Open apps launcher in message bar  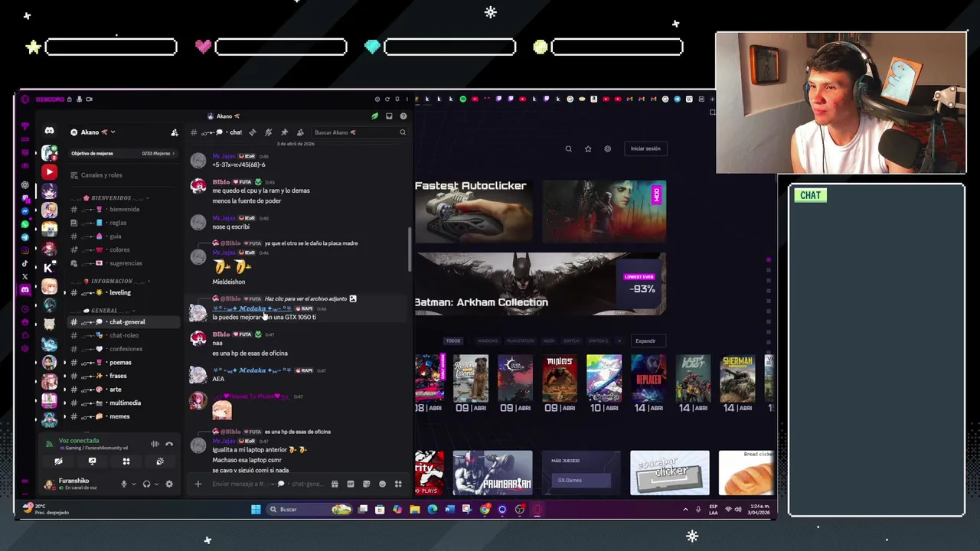point(398,484)
